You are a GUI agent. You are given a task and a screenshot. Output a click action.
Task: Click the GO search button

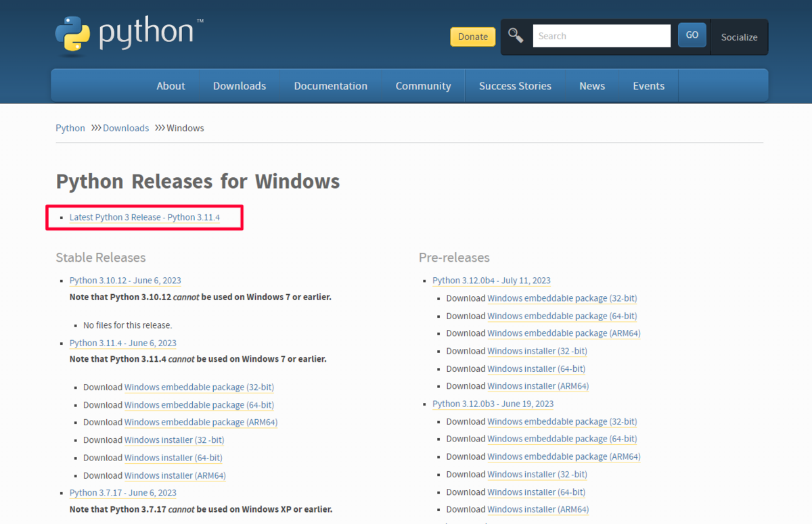click(x=692, y=35)
